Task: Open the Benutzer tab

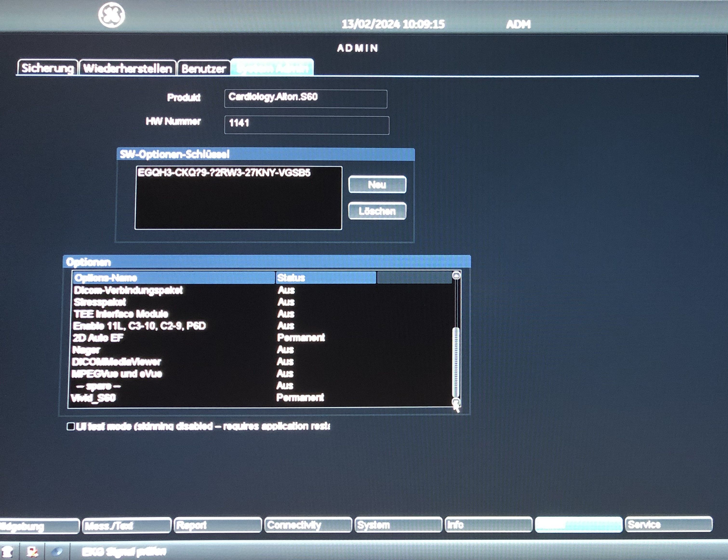Action: coord(204,69)
